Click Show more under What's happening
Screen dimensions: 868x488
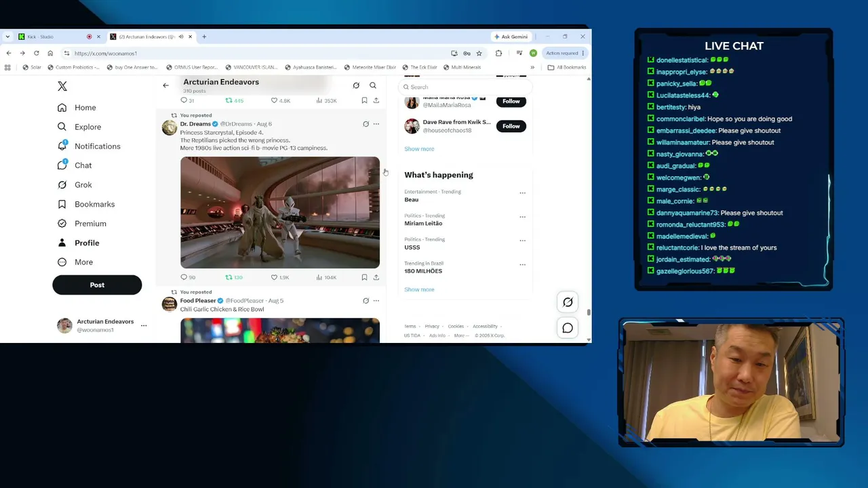[419, 289]
